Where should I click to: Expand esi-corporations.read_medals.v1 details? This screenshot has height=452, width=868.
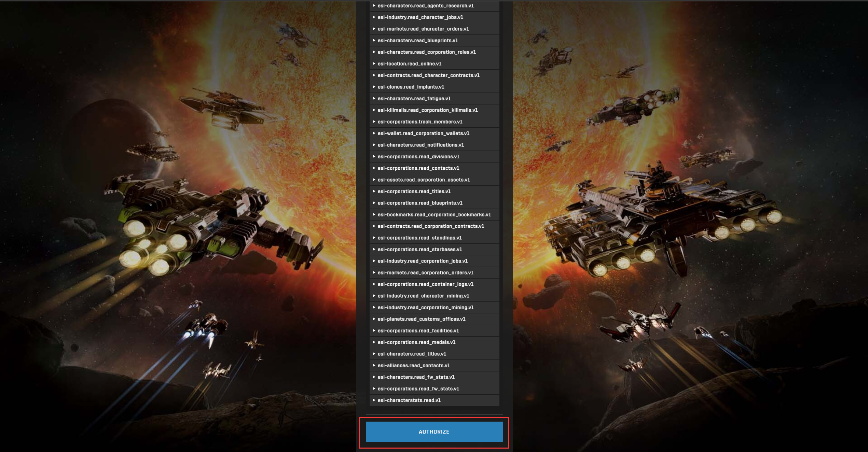coord(416,342)
